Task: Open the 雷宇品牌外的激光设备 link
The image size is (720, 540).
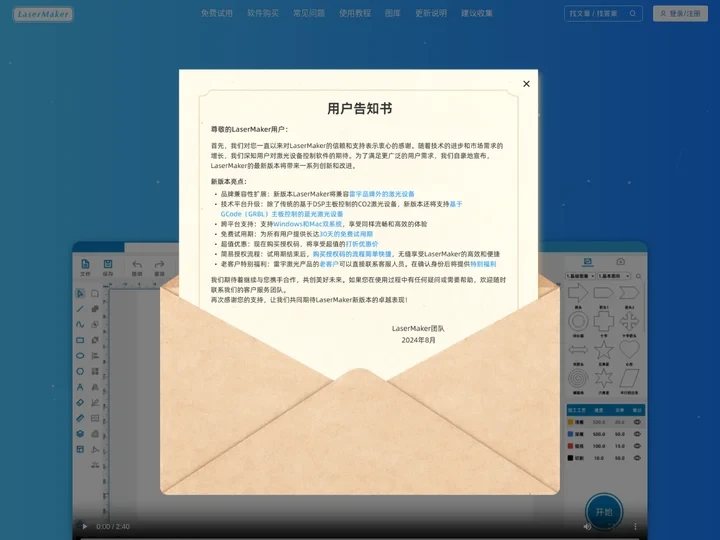Action: [x=382, y=194]
